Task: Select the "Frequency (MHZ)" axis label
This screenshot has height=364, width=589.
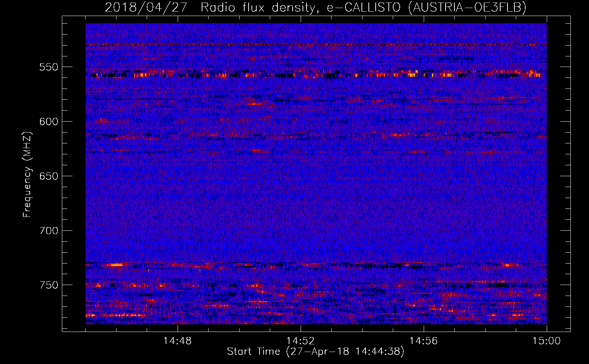Action: click(27, 174)
